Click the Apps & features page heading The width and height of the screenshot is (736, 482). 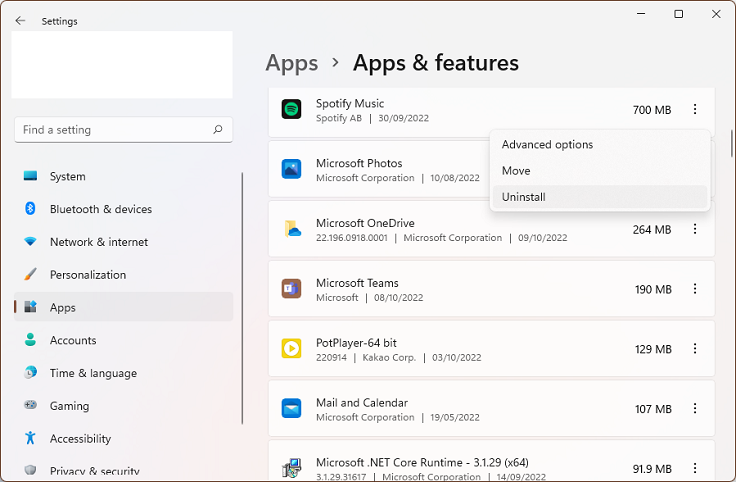436,63
